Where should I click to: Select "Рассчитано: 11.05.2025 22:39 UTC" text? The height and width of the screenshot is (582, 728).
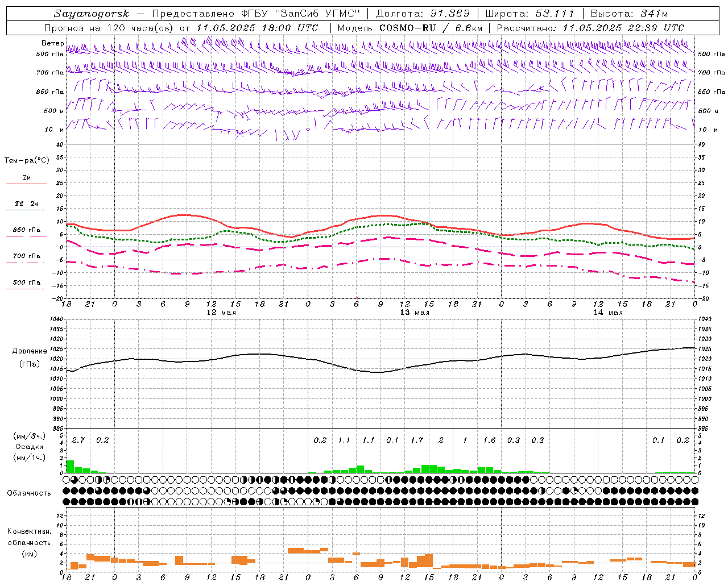coord(590,28)
